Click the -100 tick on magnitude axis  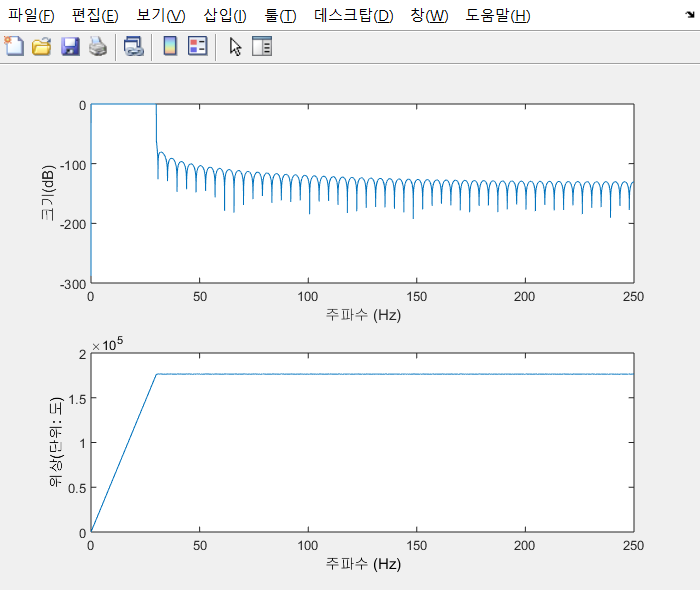tap(73, 165)
